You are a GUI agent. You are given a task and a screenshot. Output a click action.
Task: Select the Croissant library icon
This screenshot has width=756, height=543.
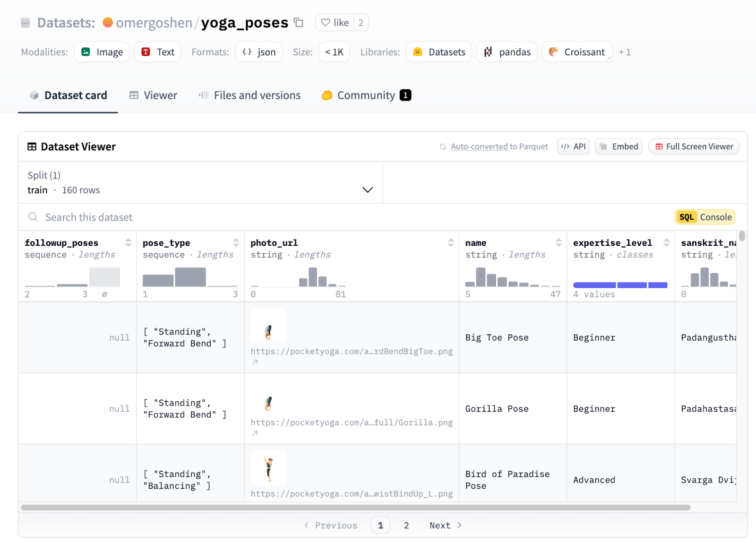tap(552, 52)
